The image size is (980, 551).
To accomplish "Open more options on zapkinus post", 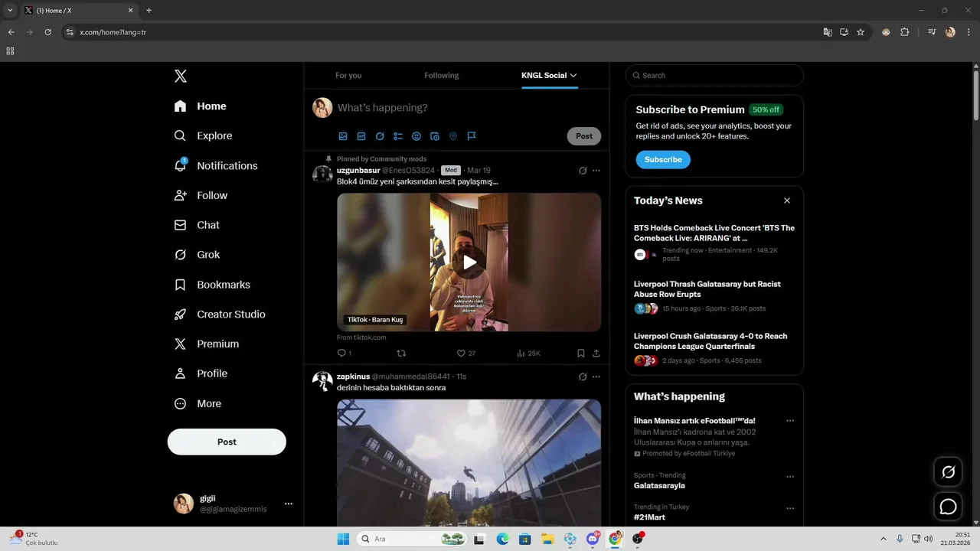I will point(596,377).
